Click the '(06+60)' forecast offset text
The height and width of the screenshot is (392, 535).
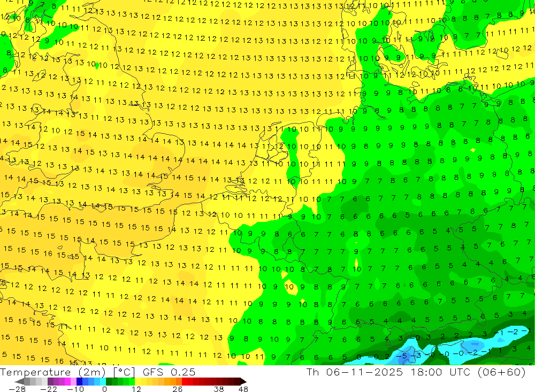coord(502,372)
